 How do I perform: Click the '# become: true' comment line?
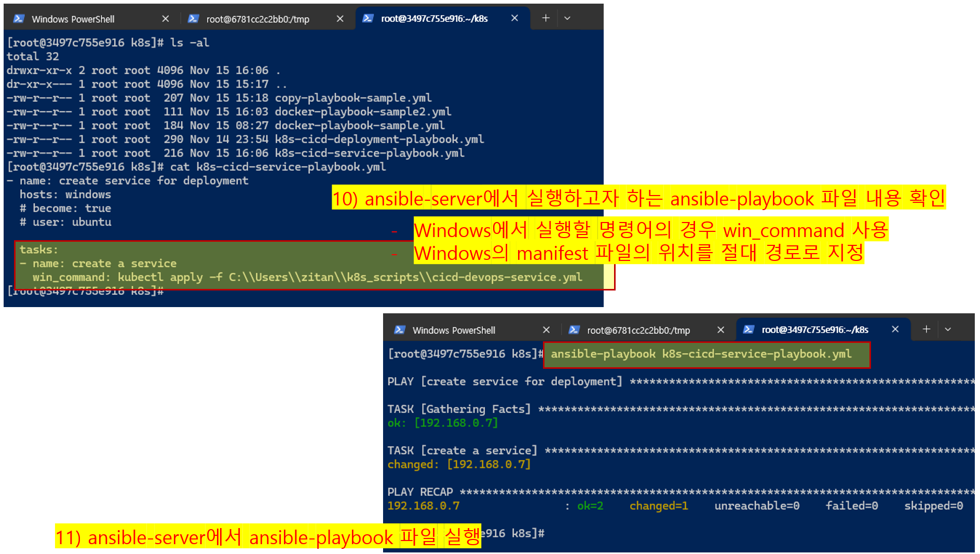point(65,208)
